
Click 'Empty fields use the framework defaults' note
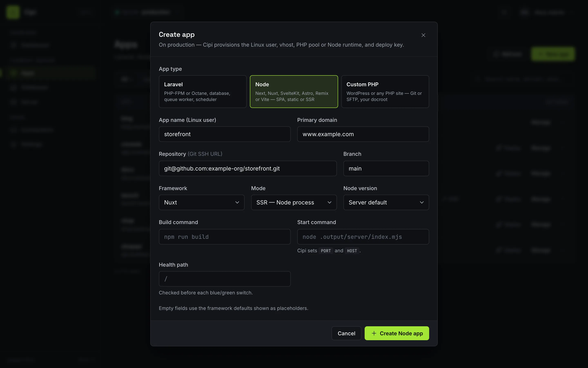point(234,308)
